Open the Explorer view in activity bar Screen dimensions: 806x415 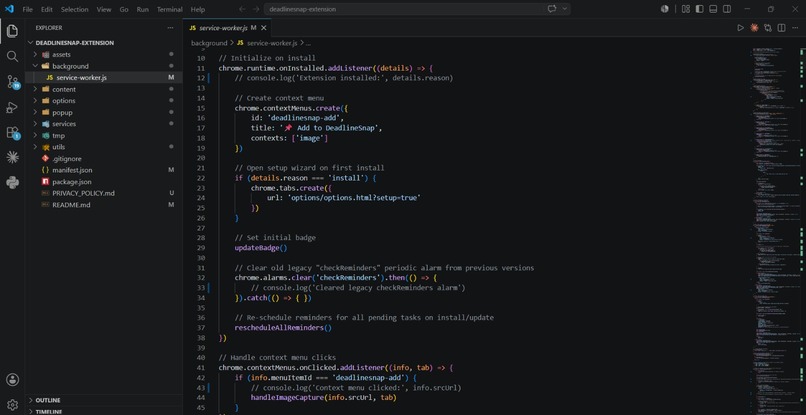click(12, 31)
